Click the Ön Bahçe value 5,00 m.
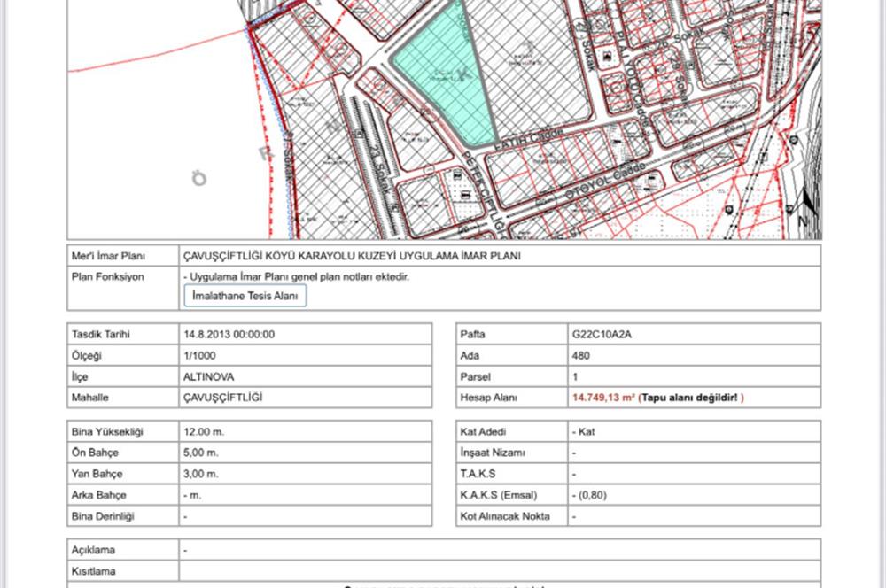Screen dimensions: 886x588 (x=200, y=453)
